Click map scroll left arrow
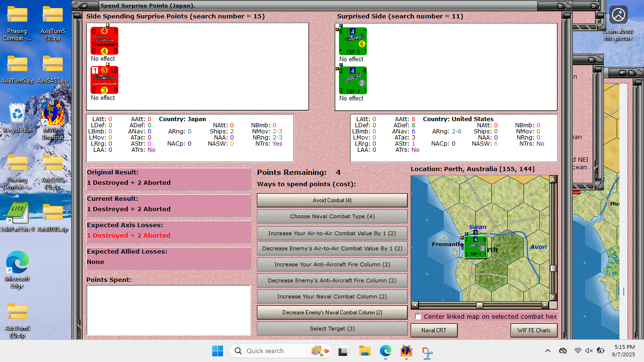This screenshot has width=644, height=362. (x=414, y=305)
